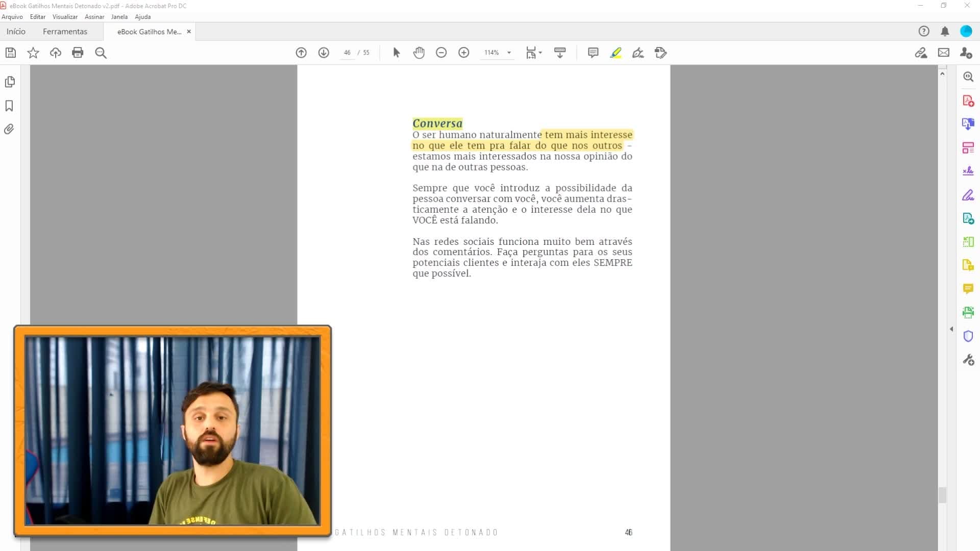Open the sign document pen tool
This screenshot has height=551, width=980.
[x=638, y=53]
